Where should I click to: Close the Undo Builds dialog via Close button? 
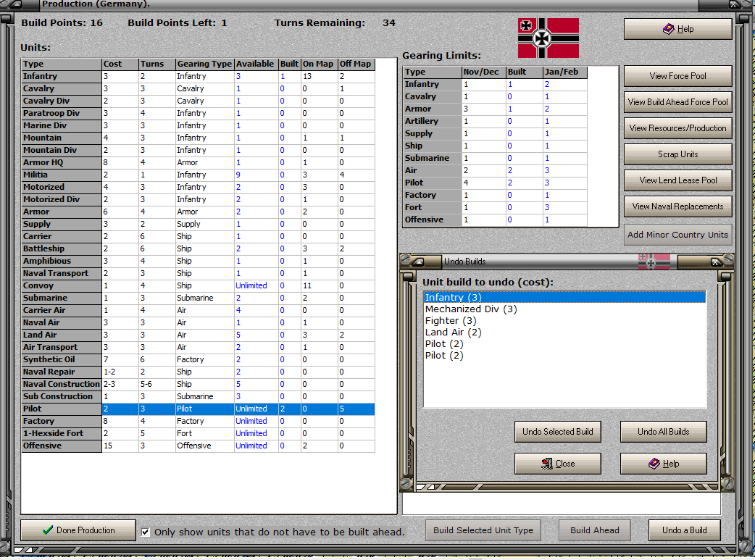(558, 464)
